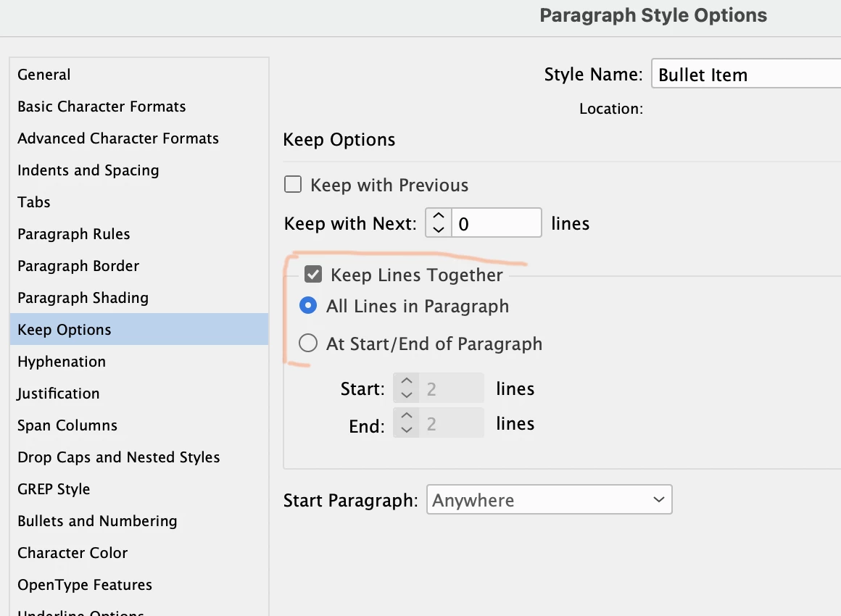Uncheck the Keep Lines Together checkbox
Image resolution: width=841 pixels, height=616 pixels.
[x=313, y=275]
